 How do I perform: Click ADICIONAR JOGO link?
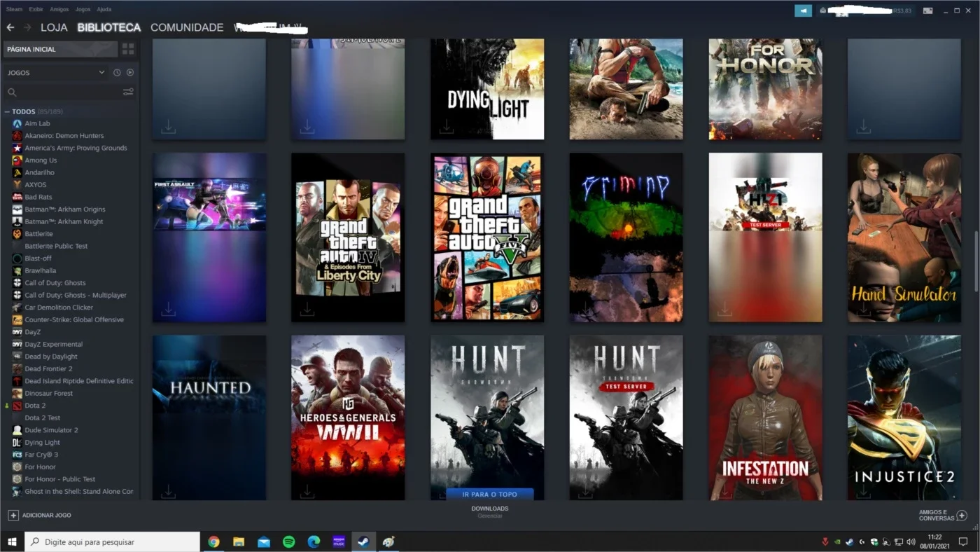point(46,515)
